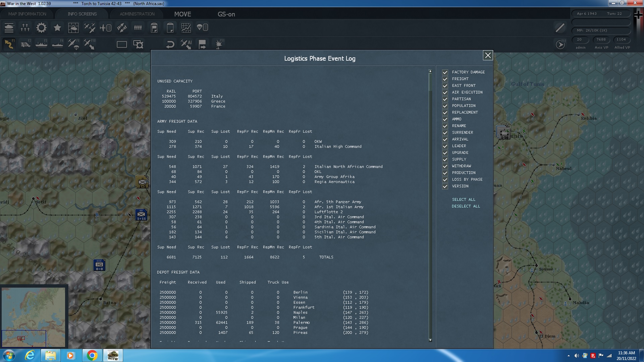This screenshot has width=644, height=362.
Task: Open the MAP INFORMATION tab
Action: [27, 14]
